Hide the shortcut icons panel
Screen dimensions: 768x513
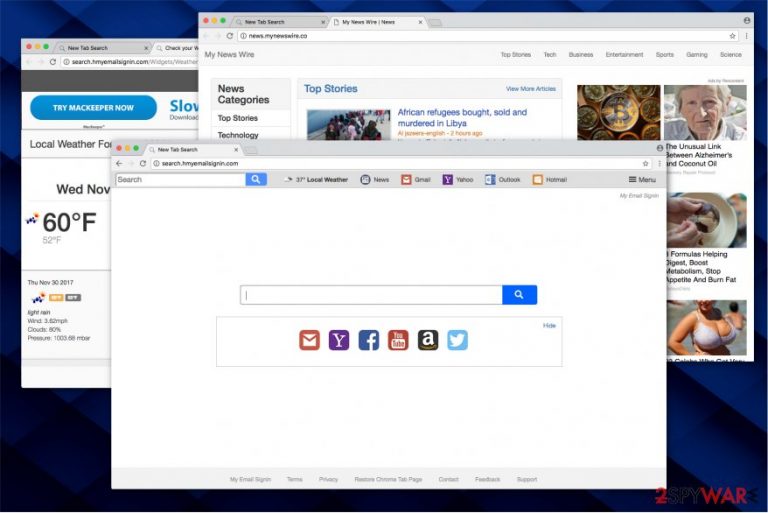tap(549, 325)
